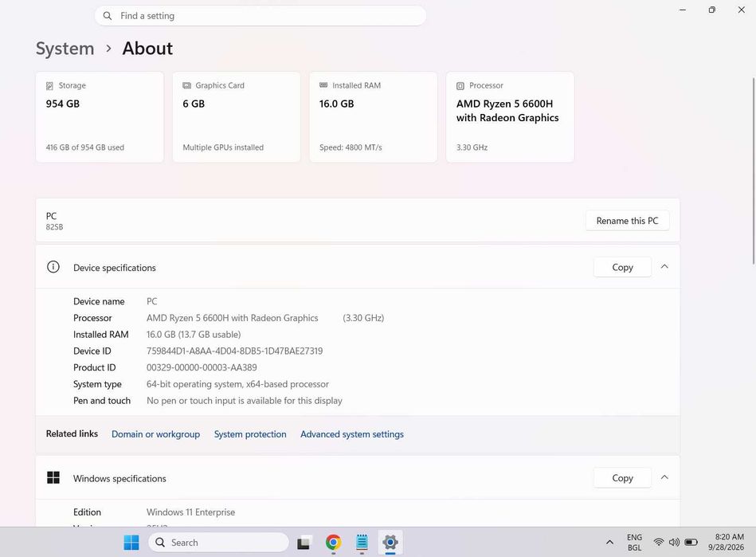This screenshot has height=557, width=756.
Task: Go back to System in the breadcrumb
Action: [x=65, y=49]
